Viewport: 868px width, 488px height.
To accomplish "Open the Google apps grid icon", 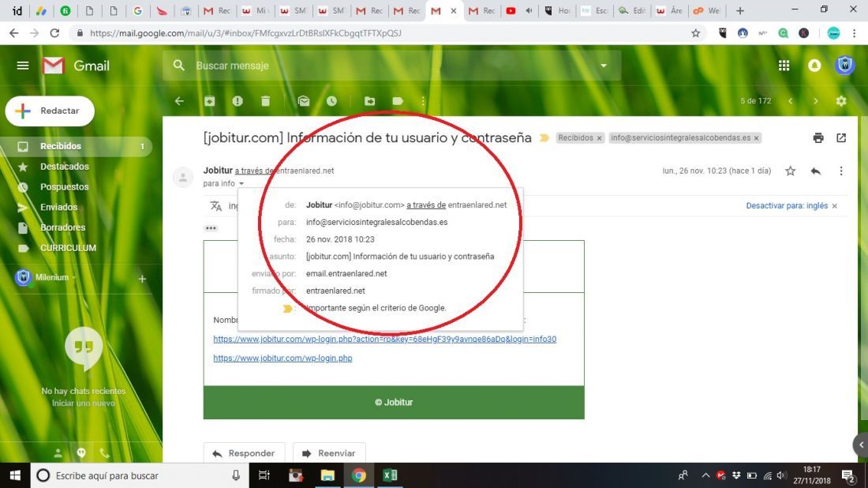I will pyautogui.click(x=784, y=66).
